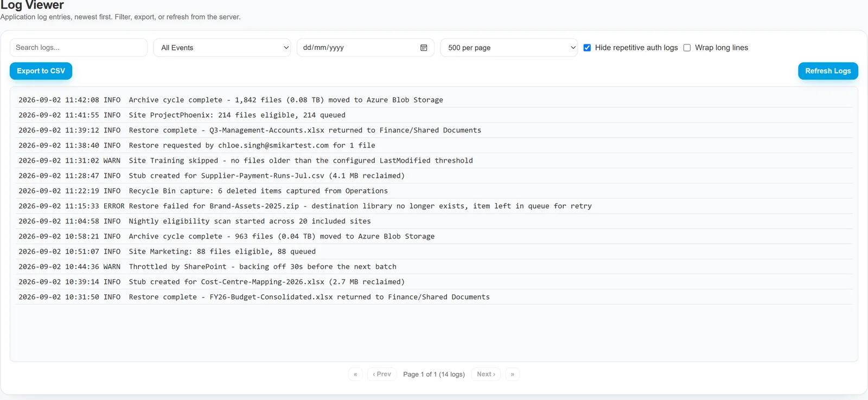Viewport: 868px width, 400px height.
Task: Focus the Search logs input field
Action: (x=79, y=48)
